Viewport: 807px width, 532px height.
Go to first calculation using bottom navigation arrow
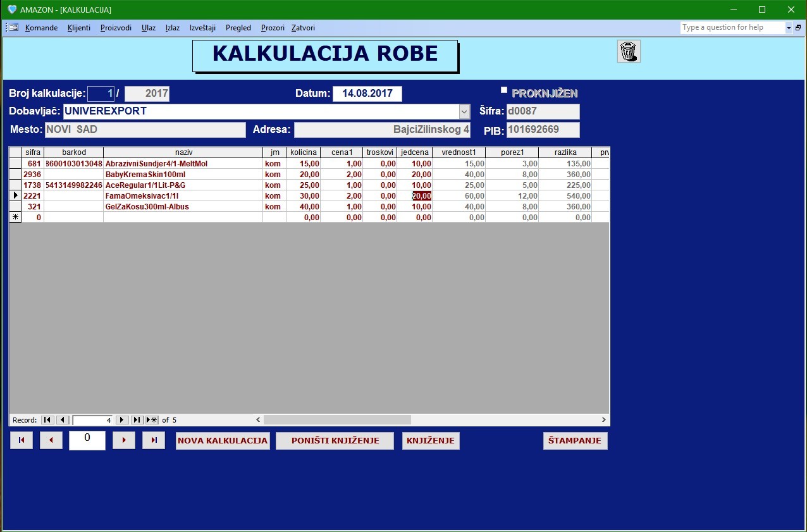pyautogui.click(x=21, y=440)
